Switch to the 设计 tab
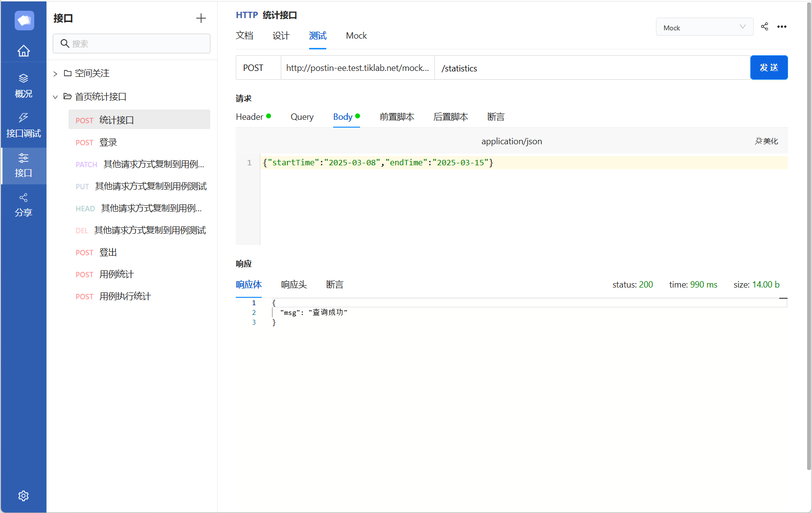The height and width of the screenshot is (513, 812). coord(281,36)
